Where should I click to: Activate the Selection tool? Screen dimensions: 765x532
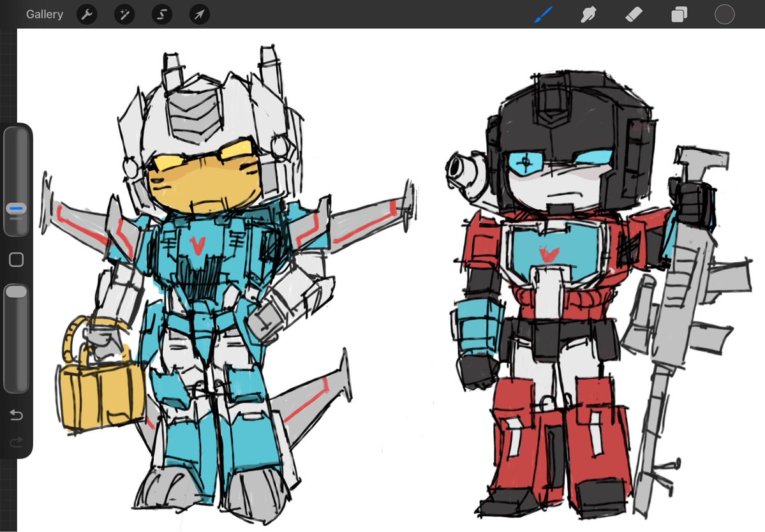tap(162, 14)
